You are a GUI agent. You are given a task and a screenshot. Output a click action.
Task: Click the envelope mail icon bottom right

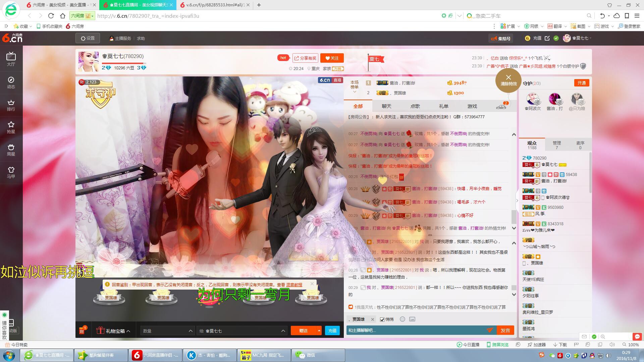(584, 337)
